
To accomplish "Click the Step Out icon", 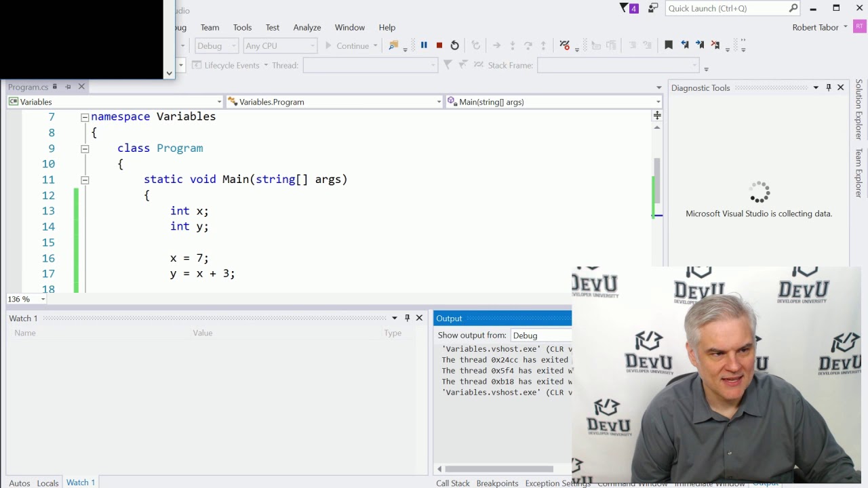I will tap(543, 45).
